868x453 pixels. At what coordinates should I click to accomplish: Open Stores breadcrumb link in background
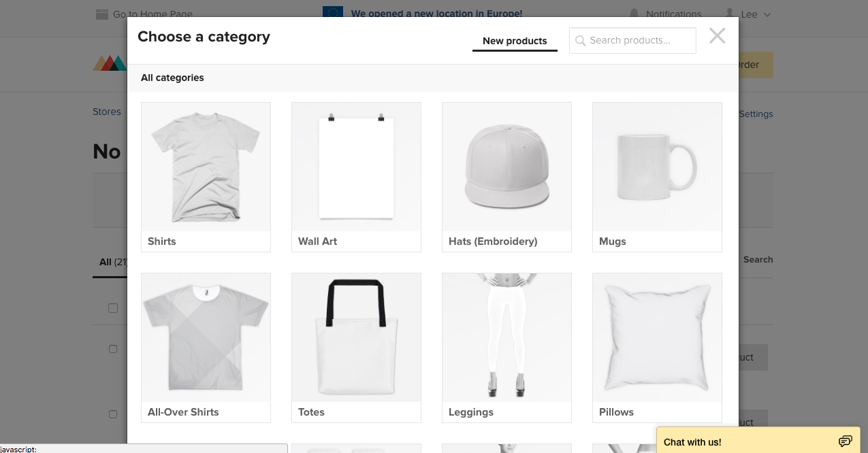107,112
